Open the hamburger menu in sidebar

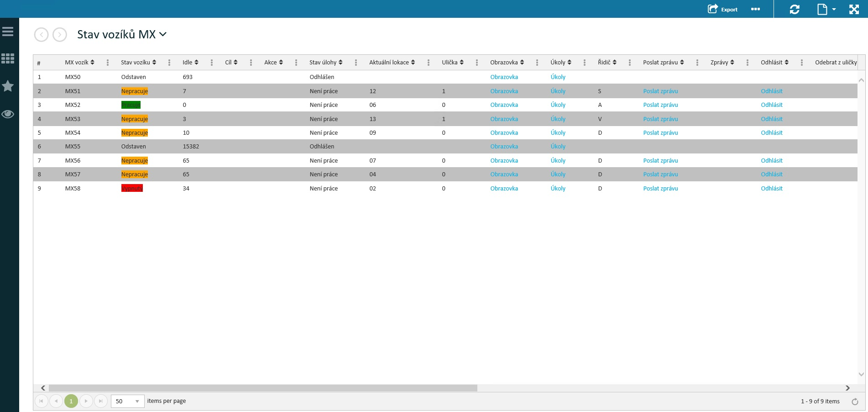tap(8, 32)
